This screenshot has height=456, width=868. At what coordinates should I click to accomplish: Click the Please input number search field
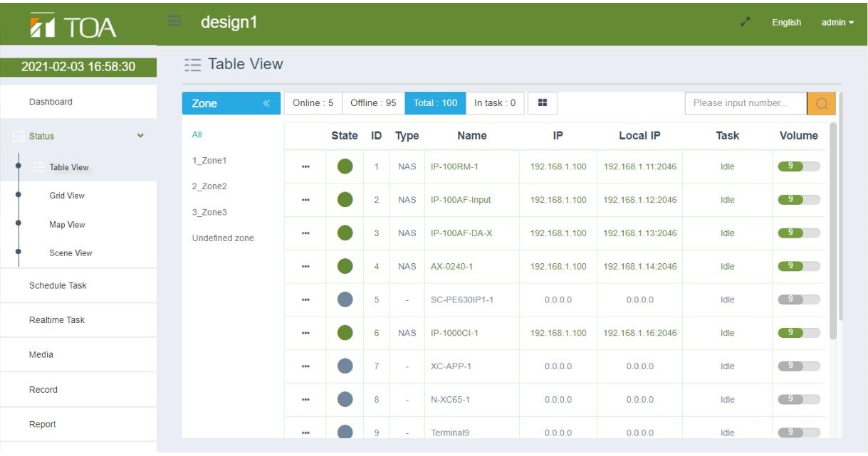click(x=746, y=103)
